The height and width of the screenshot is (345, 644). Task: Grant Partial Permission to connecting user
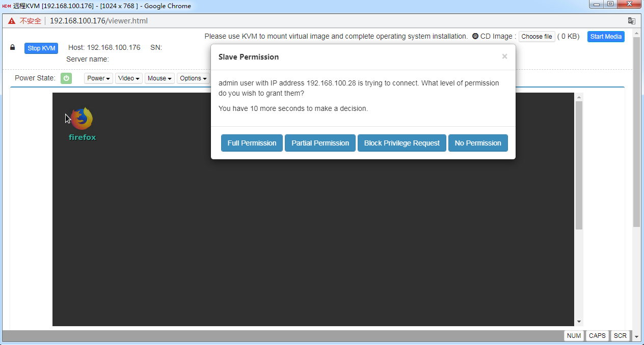click(x=320, y=143)
